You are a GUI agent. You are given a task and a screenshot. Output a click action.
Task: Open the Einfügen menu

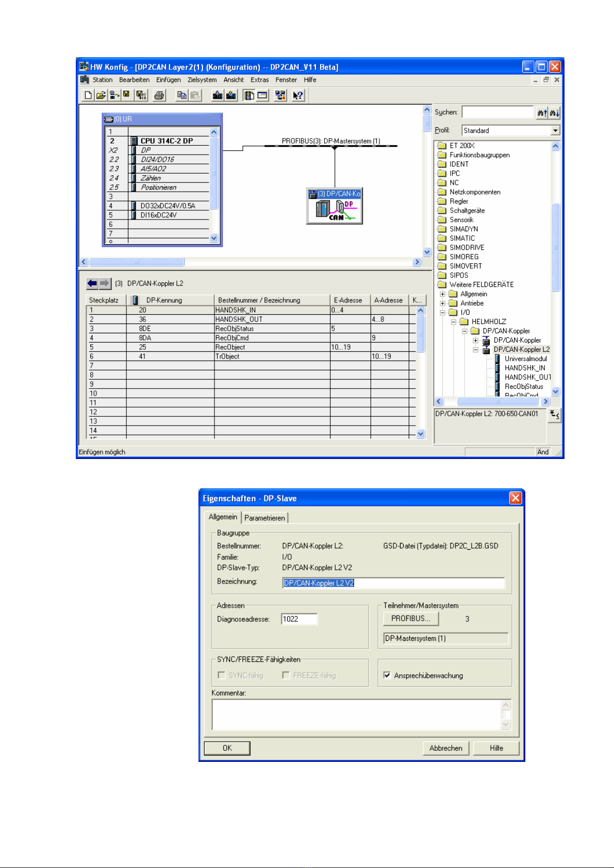click(x=169, y=80)
